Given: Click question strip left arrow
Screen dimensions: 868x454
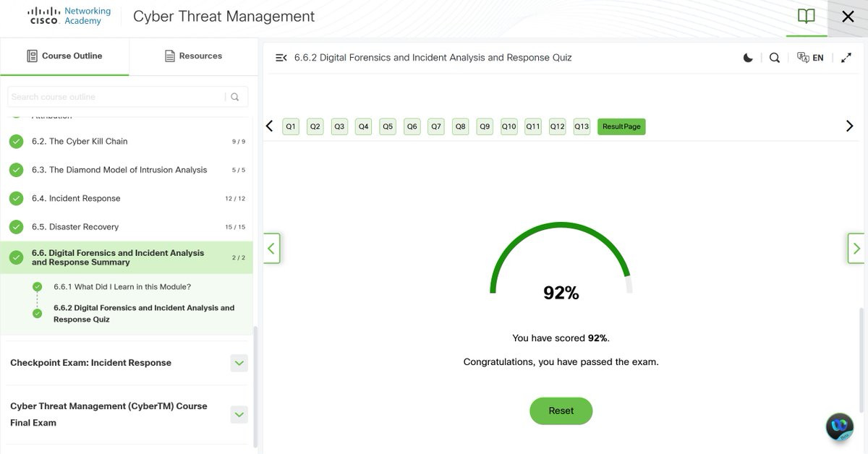Looking at the screenshot, I should 270,127.
